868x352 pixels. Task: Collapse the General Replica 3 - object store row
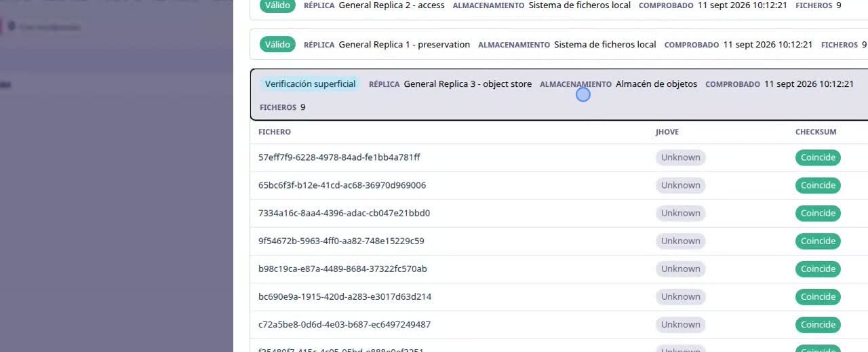(x=559, y=94)
